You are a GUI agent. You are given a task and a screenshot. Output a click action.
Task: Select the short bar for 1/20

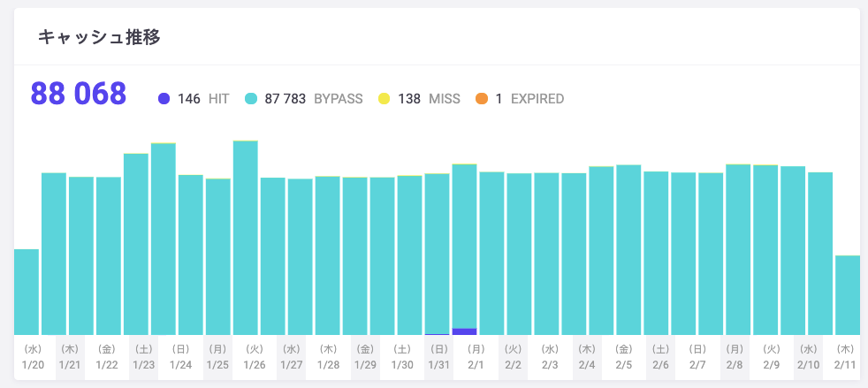27,292
